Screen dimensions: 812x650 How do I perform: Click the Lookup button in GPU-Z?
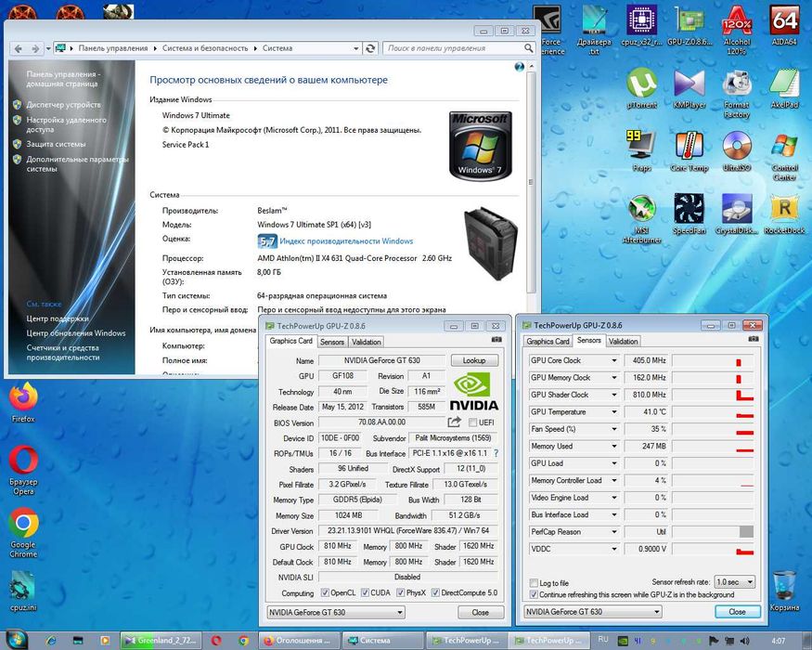pos(474,360)
